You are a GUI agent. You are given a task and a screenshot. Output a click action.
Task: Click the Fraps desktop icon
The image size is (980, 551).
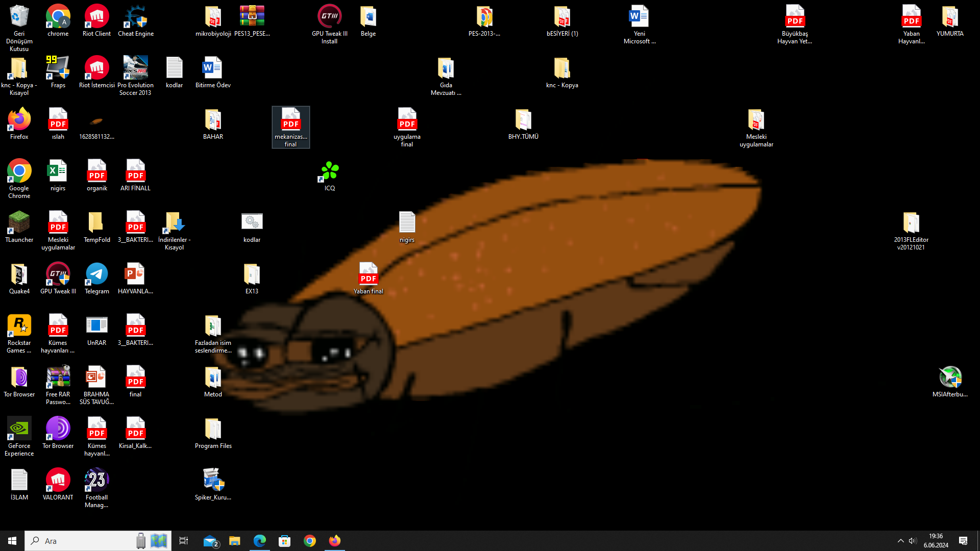pos(58,72)
